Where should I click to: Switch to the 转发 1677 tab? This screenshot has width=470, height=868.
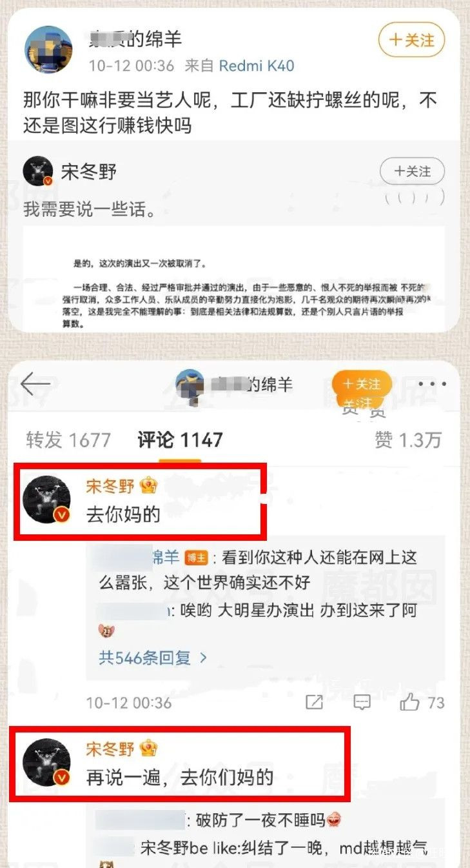coord(68,440)
